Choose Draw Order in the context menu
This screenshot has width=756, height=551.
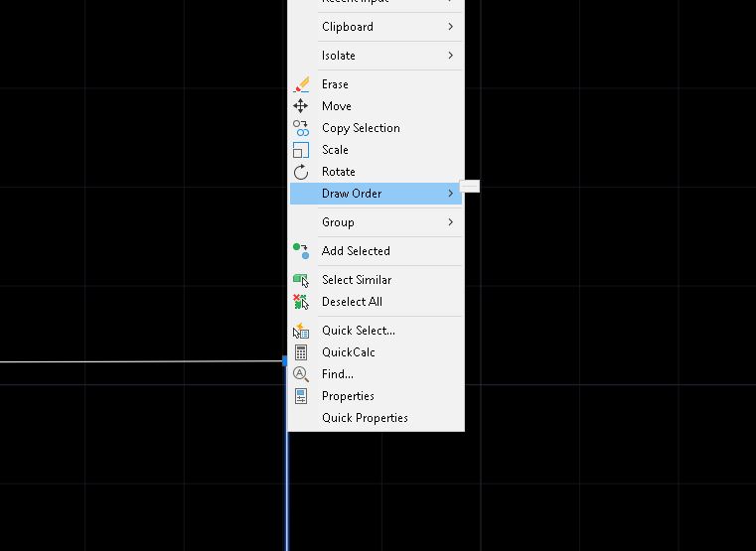coord(377,194)
